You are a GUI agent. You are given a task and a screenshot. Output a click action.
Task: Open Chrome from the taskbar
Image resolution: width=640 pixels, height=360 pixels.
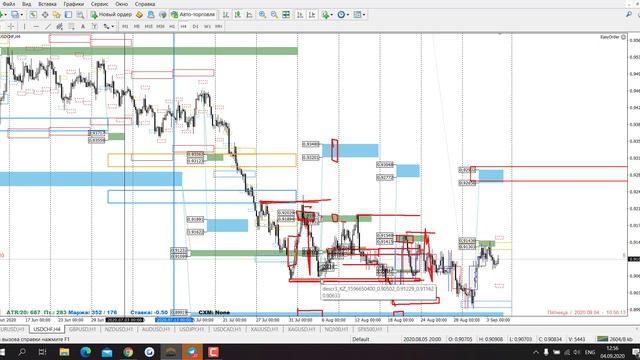(x=128, y=352)
